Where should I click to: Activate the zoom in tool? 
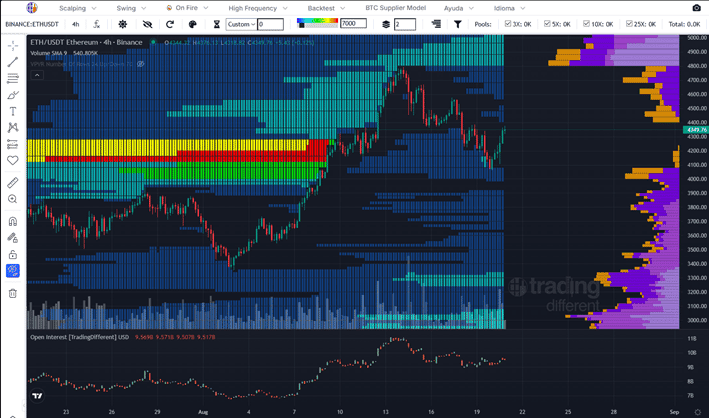(13, 199)
